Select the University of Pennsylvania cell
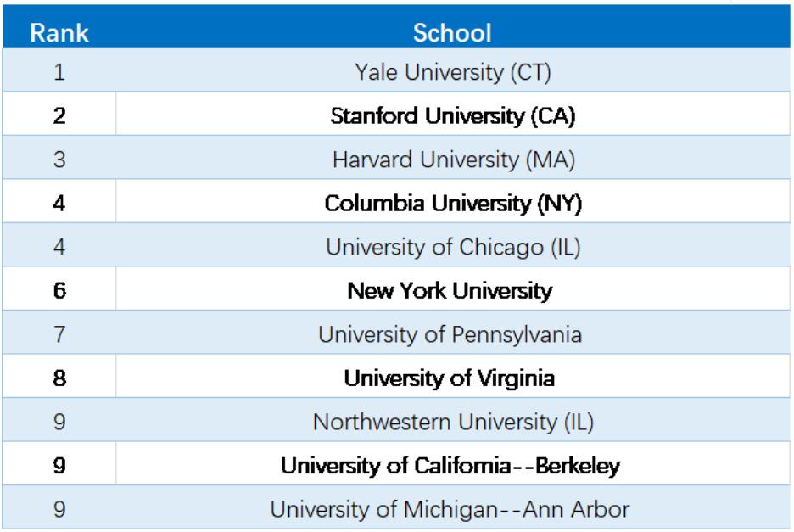 point(453,333)
